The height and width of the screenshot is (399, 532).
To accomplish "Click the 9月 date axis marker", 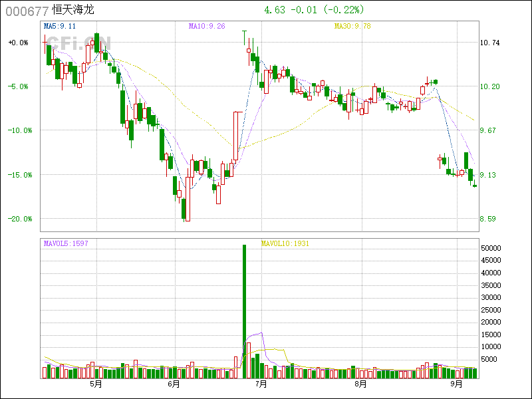I will (x=456, y=384).
